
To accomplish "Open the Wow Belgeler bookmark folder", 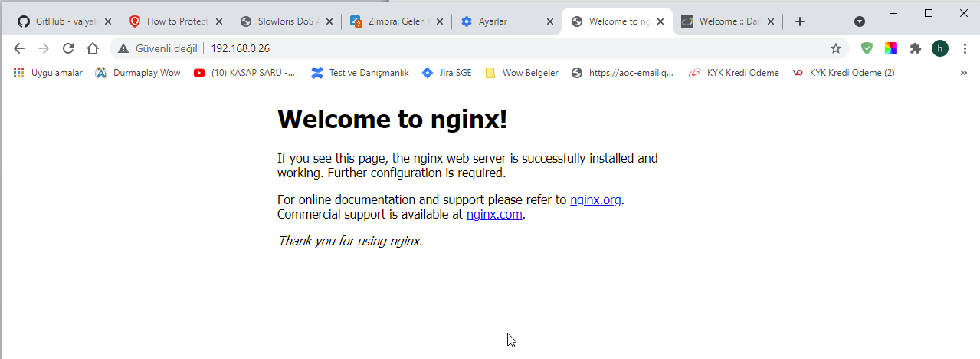I will [522, 73].
